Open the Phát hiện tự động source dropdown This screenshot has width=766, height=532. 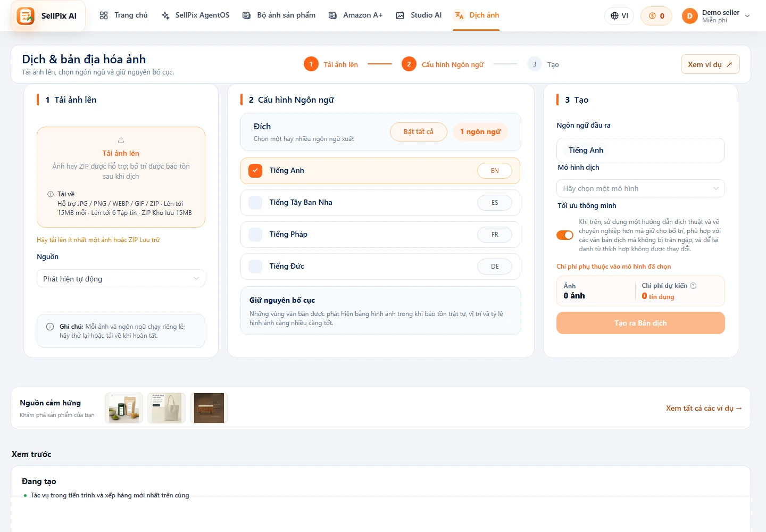click(x=121, y=279)
